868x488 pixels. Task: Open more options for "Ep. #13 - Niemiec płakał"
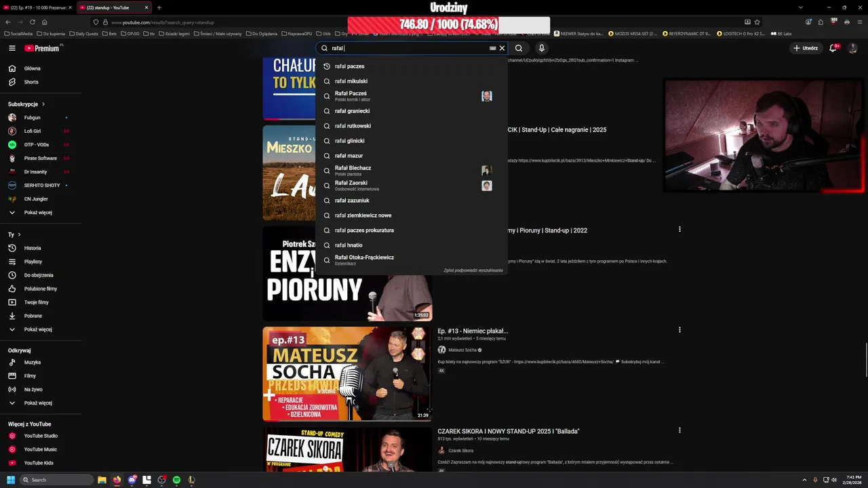(x=679, y=330)
